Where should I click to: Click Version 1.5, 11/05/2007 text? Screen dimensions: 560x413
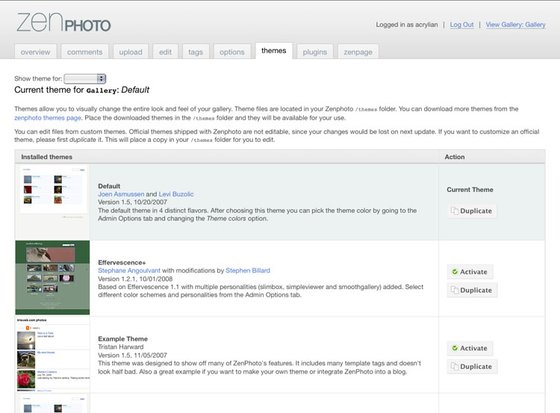(x=132, y=355)
